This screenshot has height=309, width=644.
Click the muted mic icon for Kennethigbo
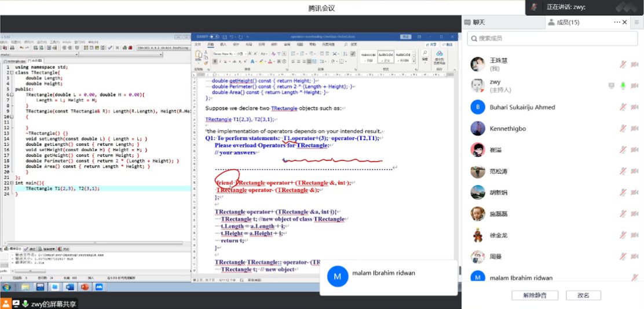pyautogui.click(x=623, y=128)
